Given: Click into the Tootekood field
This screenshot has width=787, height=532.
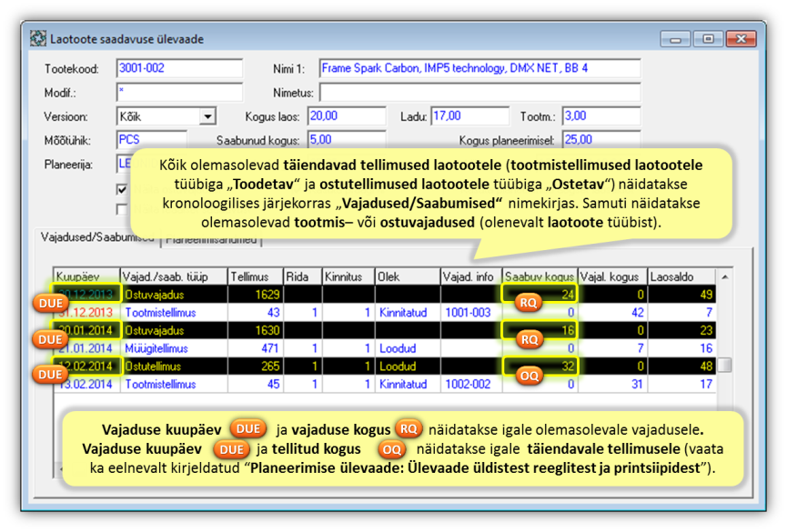Looking at the screenshot, I should point(179,68).
